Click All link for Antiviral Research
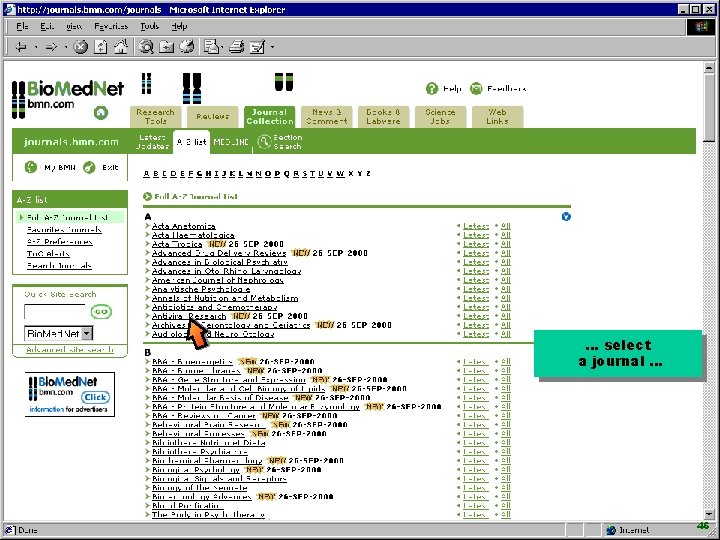Screen dimensions: 720x540 (506, 316)
